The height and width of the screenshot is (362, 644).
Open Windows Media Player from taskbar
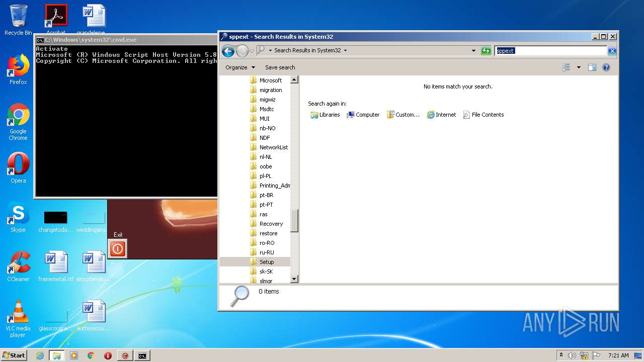click(74, 355)
